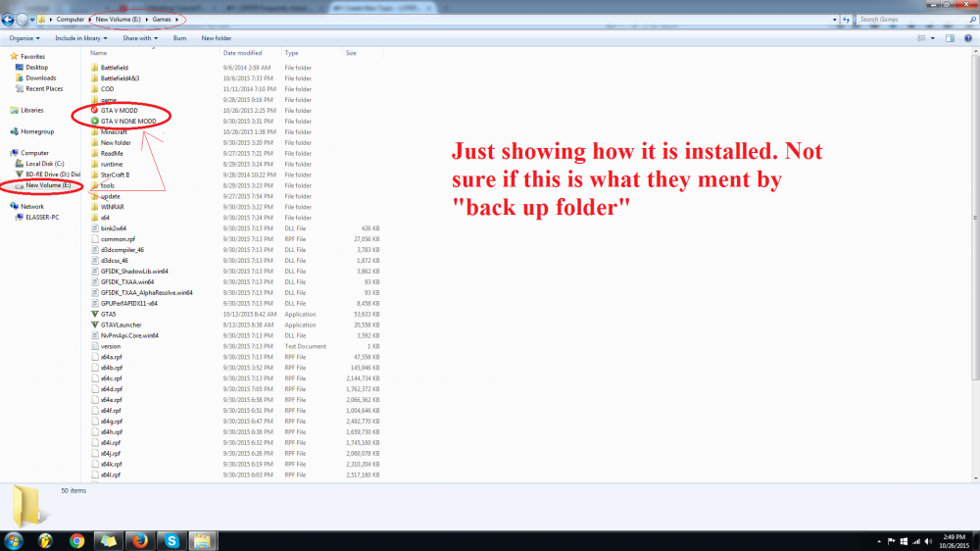Image resolution: width=980 pixels, height=551 pixels.
Task: Select Computer in the address breadcrumb
Action: pyautogui.click(x=70, y=20)
